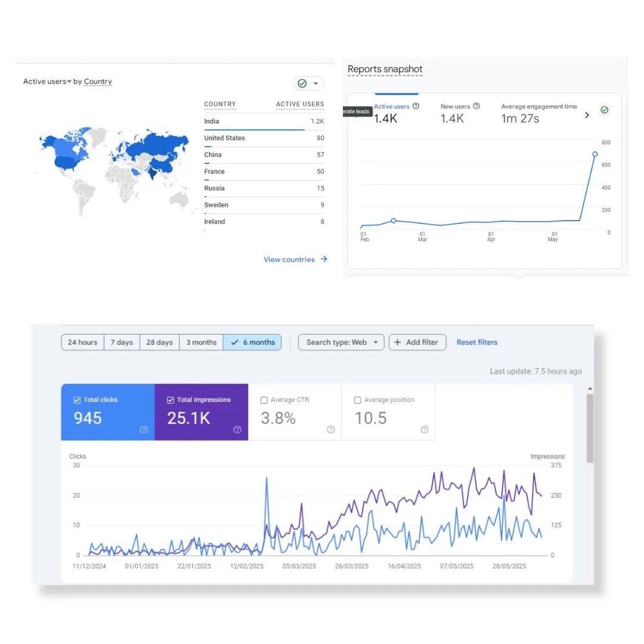Uncheck the Total impressions metric checkbox

pyautogui.click(x=170, y=400)
